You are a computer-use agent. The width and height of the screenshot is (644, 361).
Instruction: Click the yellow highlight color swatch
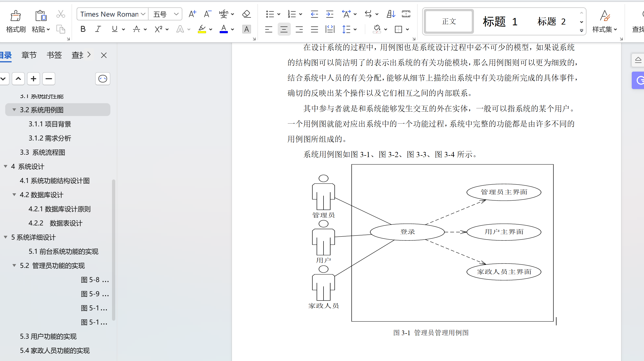(x=201, y=32)
